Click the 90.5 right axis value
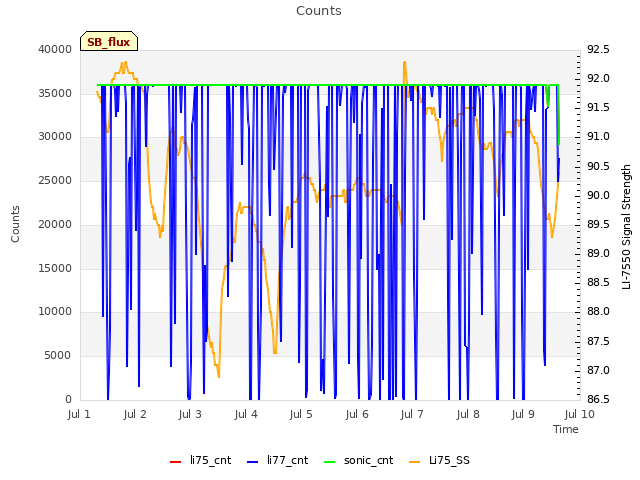The height and width of the screenshot is (480, 640). point(598,166)
